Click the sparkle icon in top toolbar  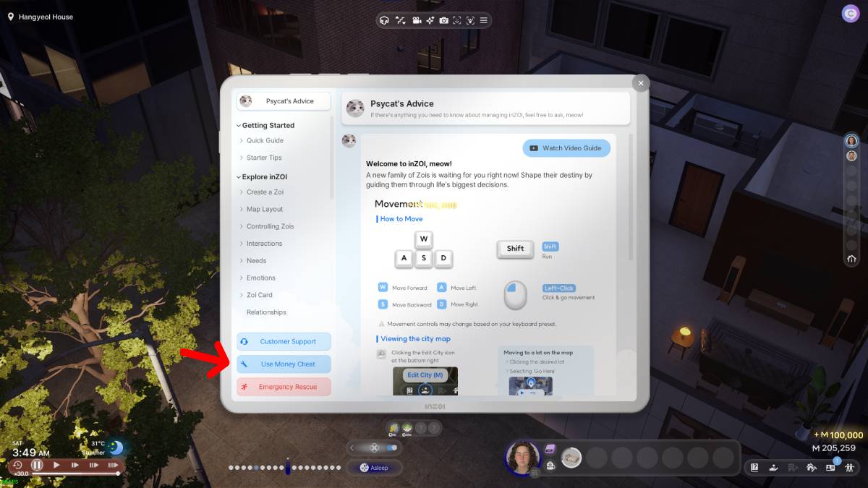coord(430,20)
